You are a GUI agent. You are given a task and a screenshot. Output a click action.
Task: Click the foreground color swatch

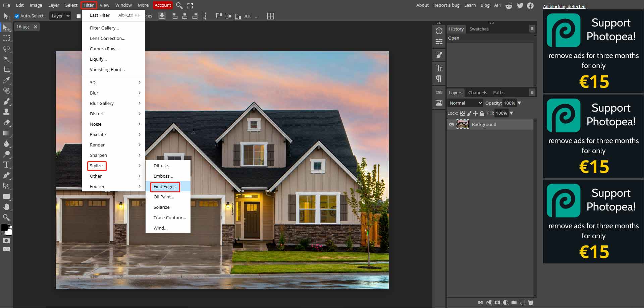tap(5, 228)
